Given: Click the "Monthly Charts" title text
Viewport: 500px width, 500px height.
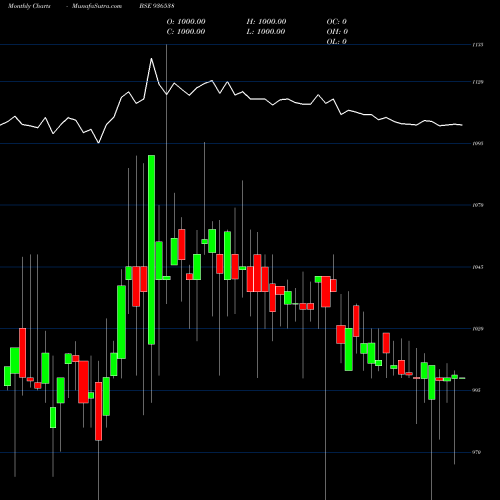Looking at the screenshot, I should [x=29, y=6].
